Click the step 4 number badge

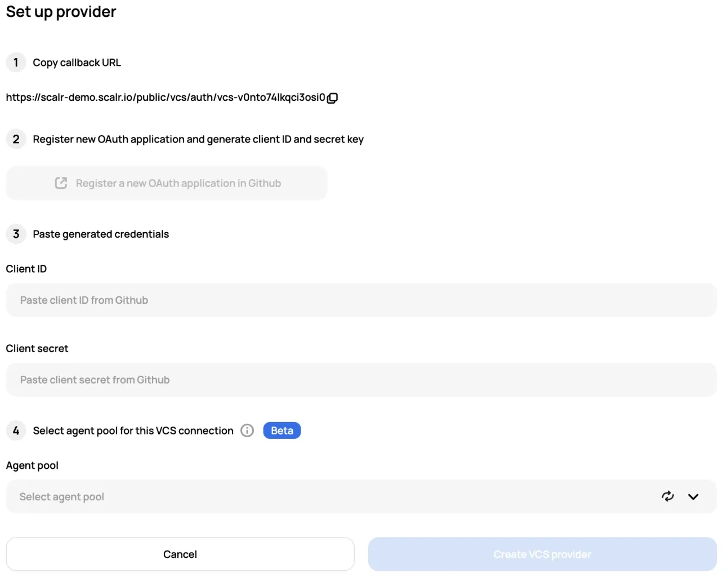click(16, 430)
